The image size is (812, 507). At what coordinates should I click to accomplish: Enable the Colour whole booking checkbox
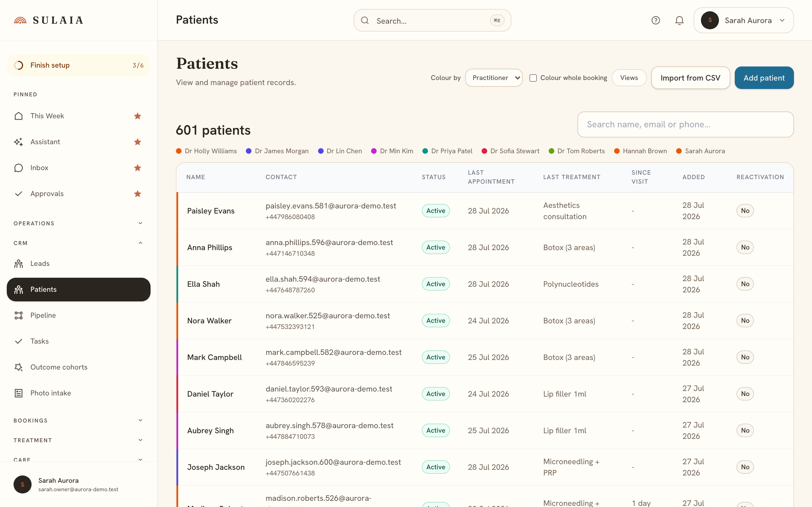click(533, 78)
